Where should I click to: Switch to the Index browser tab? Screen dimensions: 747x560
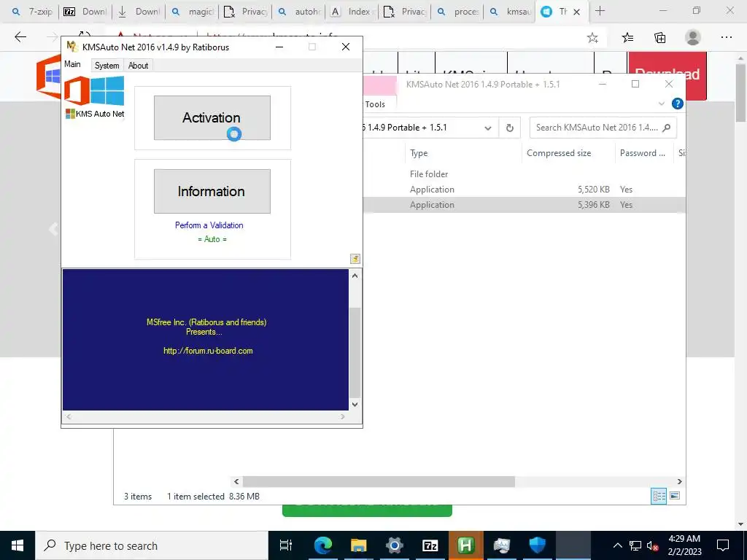[x=352, y=12]
